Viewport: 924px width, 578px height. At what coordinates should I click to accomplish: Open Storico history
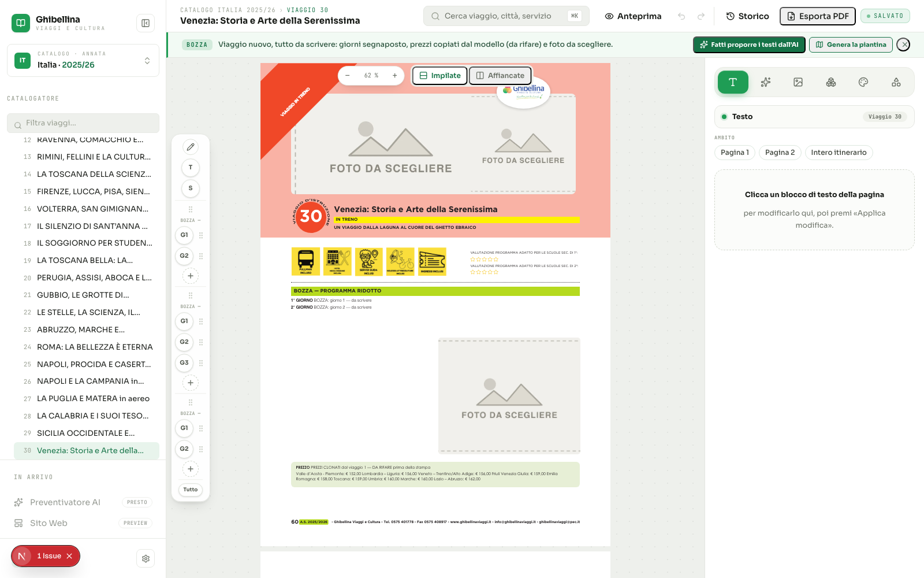point(747,16)
